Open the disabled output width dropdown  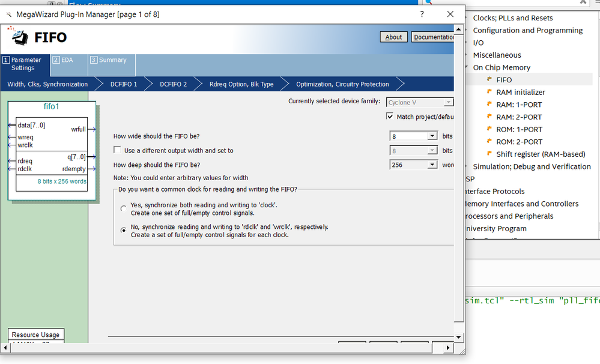[x=432, y=150]
